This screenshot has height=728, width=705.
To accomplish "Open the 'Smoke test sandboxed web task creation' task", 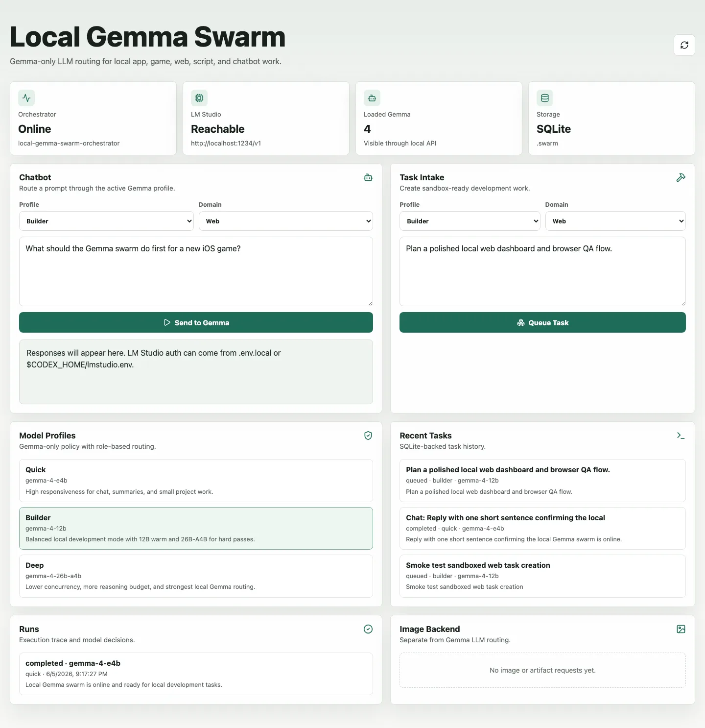I will click(542, 576).
